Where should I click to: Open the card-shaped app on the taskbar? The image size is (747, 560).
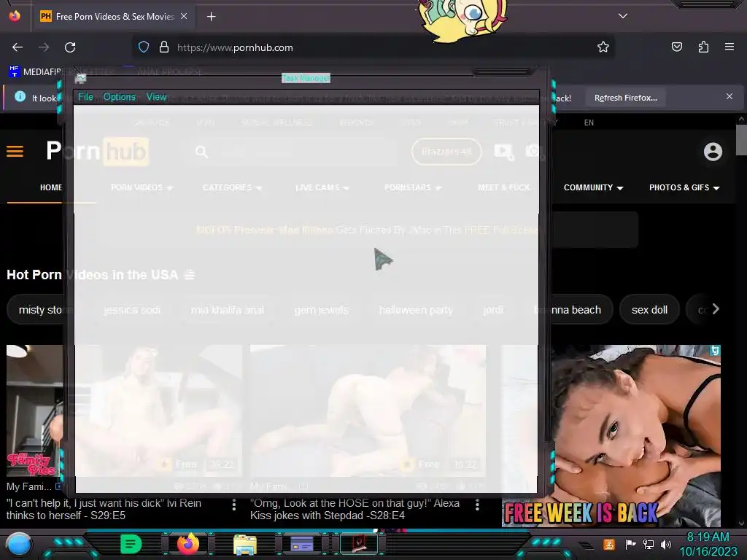301,544
